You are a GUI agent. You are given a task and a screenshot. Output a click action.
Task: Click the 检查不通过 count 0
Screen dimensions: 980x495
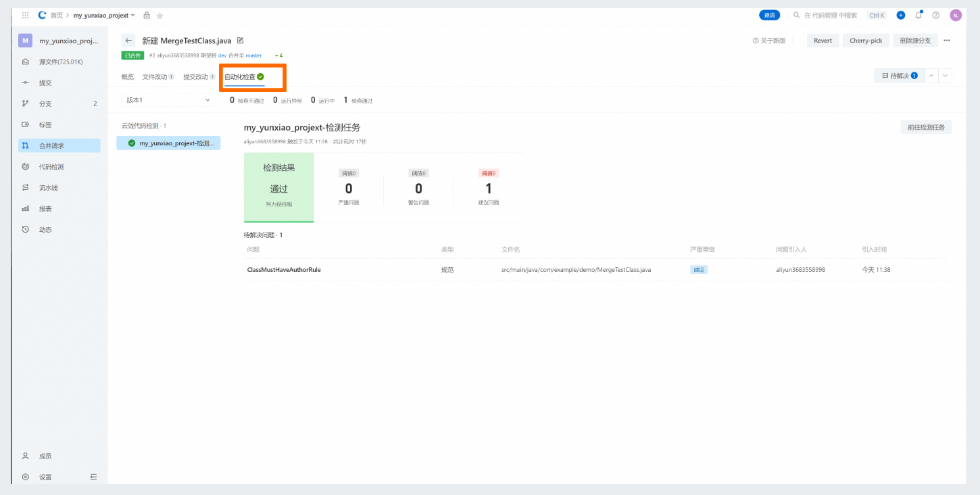pyautogui.click(x=232, y=100)
